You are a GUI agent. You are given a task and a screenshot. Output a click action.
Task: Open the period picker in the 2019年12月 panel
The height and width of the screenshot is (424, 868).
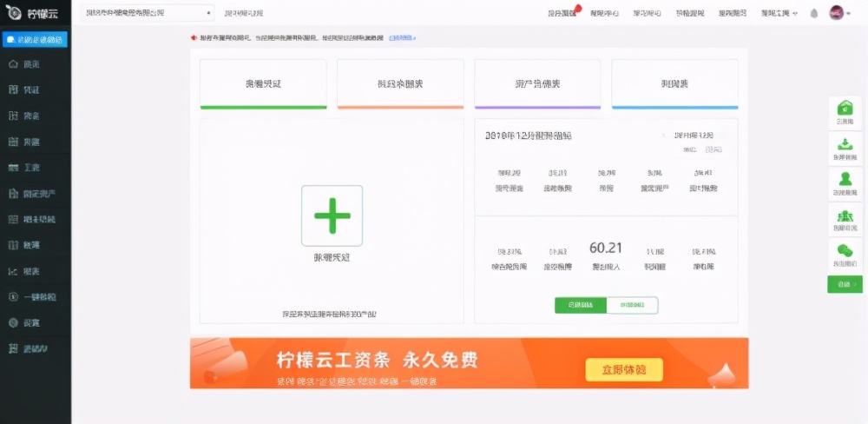pyautogui.click(x=694, y=136)
